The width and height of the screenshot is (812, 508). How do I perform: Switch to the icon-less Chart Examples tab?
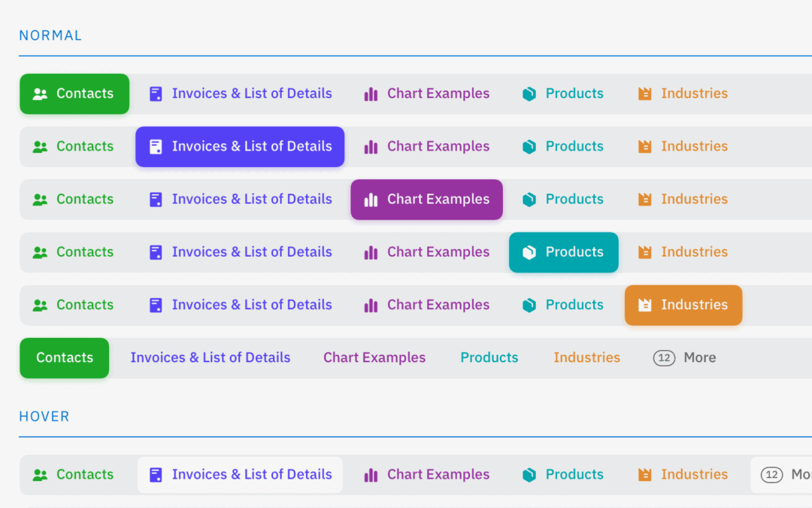[374, 358]
